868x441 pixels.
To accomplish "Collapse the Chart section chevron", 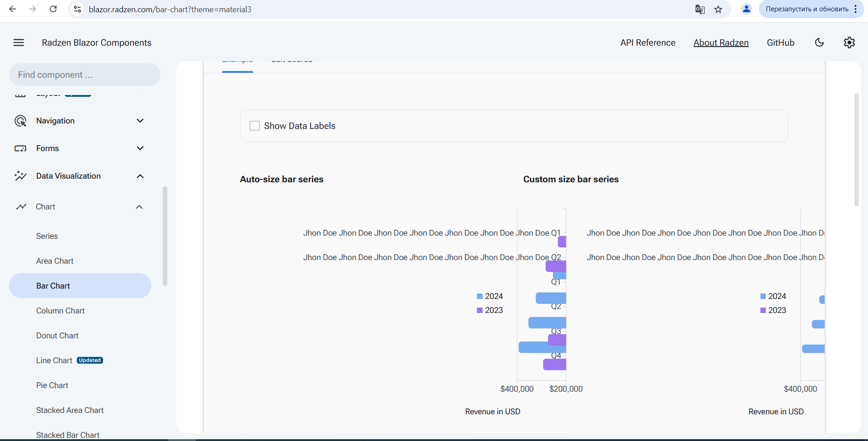I will click(x=139, y=207).
